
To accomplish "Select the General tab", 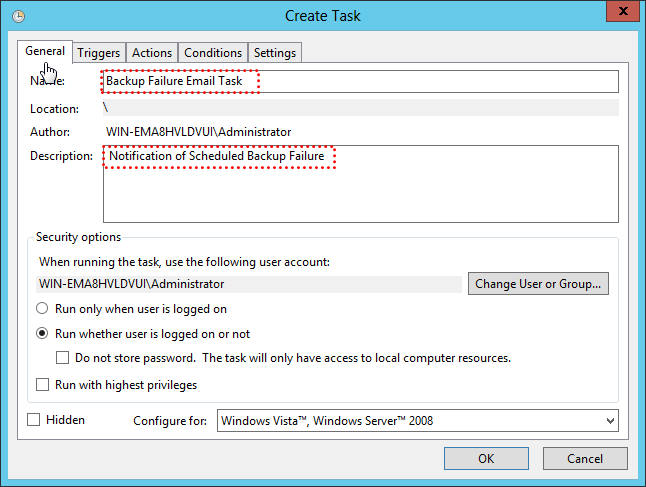I will click(x=45, y=51).
